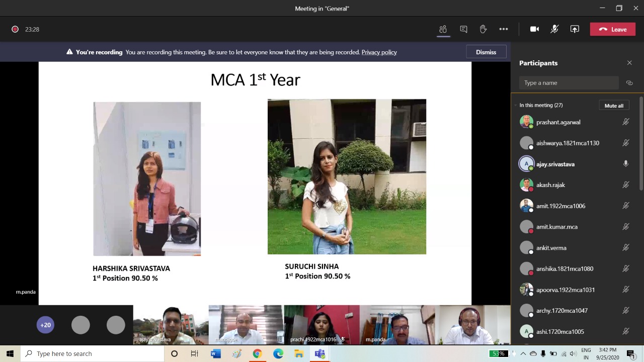Toggle ajay.srivastava's microphone icon
Viewport: 644px width, 362px height.
click(x=626, y=164)
